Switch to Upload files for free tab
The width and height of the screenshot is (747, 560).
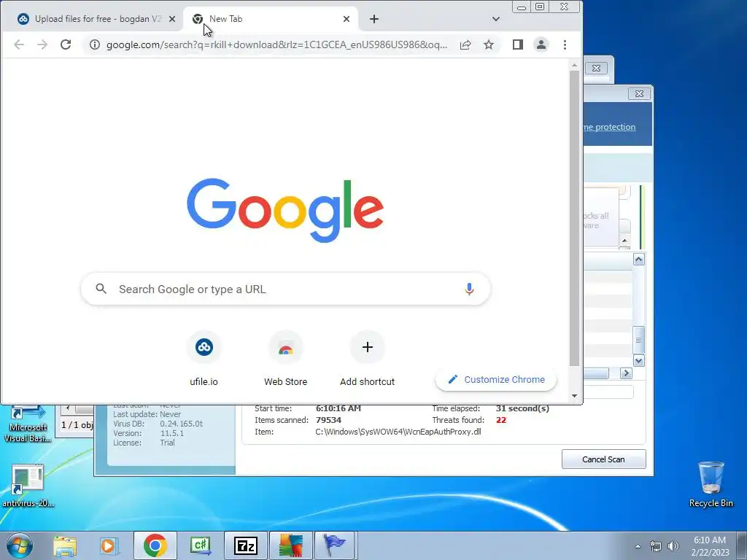tap(92, 19)
